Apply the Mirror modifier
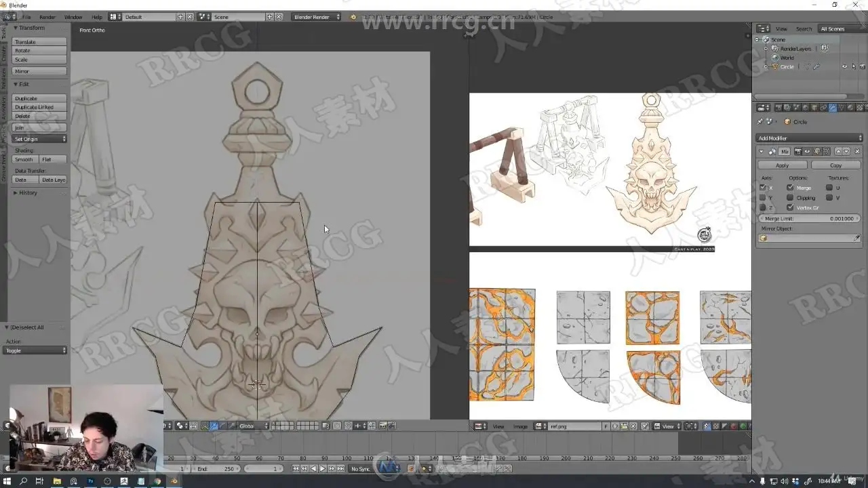This screenshot has width=868, height=488. (782, 165)
